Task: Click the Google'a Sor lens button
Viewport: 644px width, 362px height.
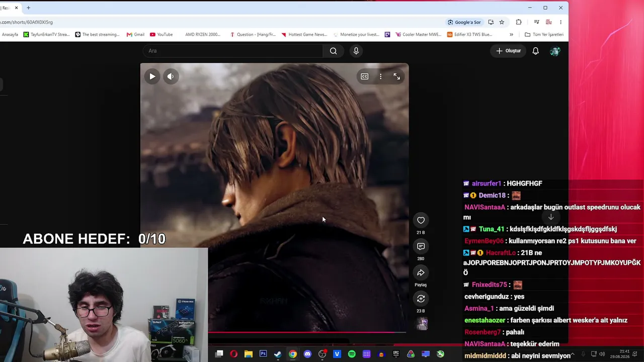Action: point(464,22)
